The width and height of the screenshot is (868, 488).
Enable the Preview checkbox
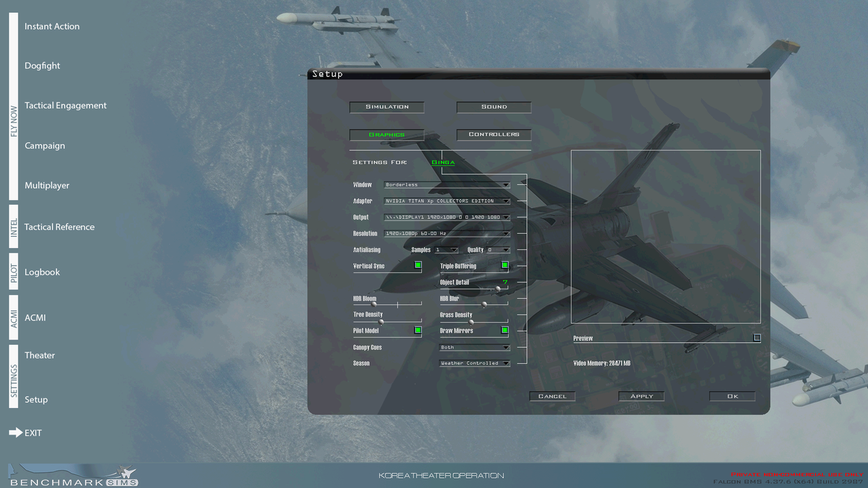(x=757, y=338)
